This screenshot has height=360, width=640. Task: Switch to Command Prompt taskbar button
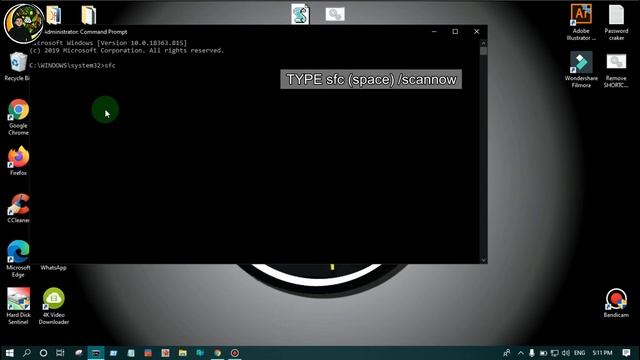[x=96, y=353]
